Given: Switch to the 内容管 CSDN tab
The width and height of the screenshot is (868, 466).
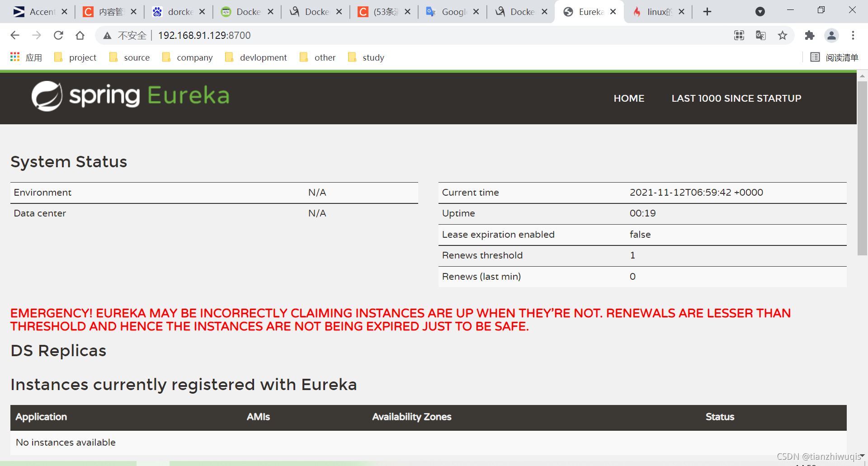Looking at the screenshot, I should [103, 12].
